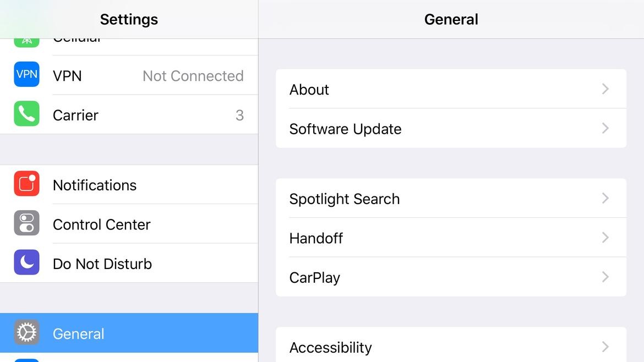Viewport: 644px width, 362px height.
Task: Tap the Handoff row chevron
Action: point(605,238)
